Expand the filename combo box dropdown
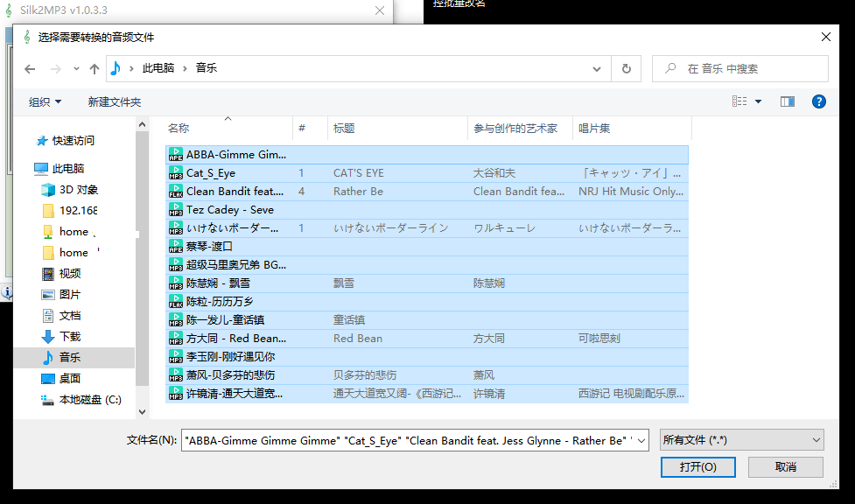This screenshot has height=504, width=855. coord(641,441)
